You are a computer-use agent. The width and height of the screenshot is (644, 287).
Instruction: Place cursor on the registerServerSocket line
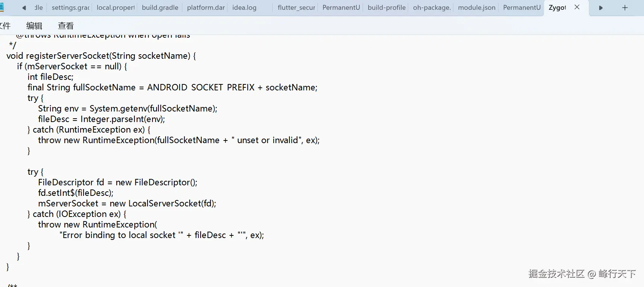(101, 56)
